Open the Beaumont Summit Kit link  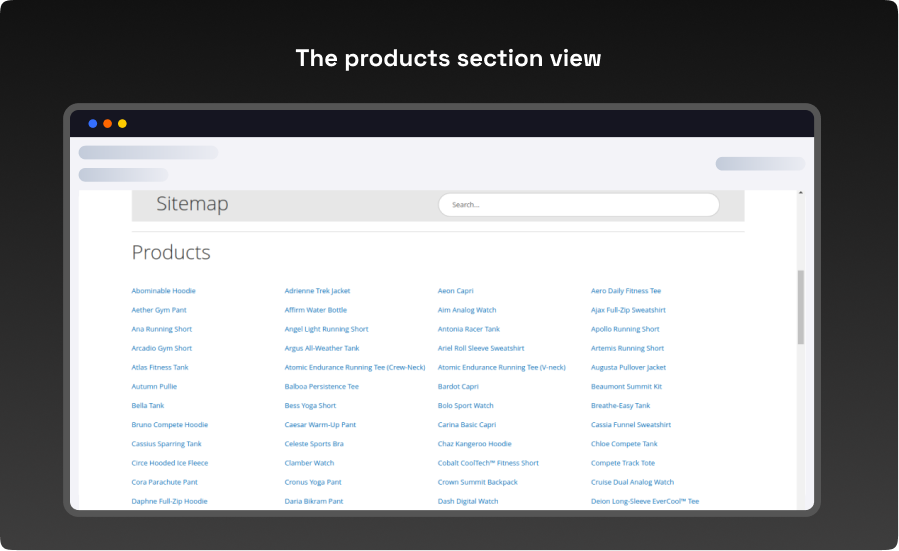point(626,386)
